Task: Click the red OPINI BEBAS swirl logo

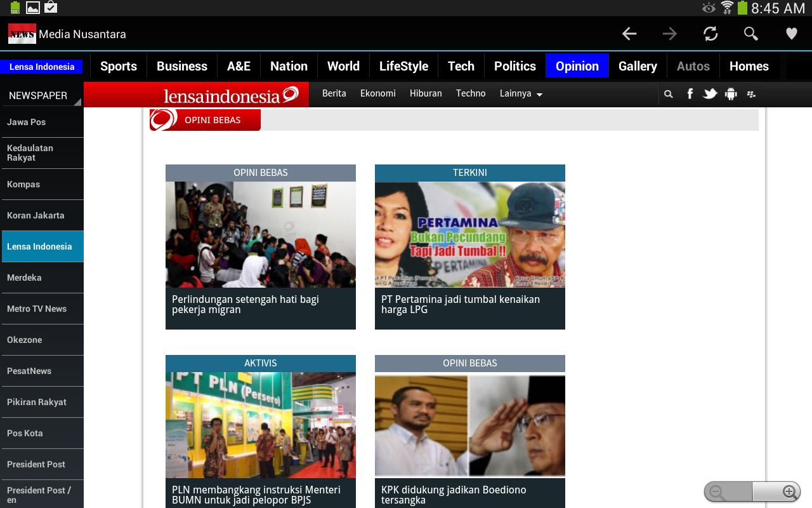Action: pos(163,119)
